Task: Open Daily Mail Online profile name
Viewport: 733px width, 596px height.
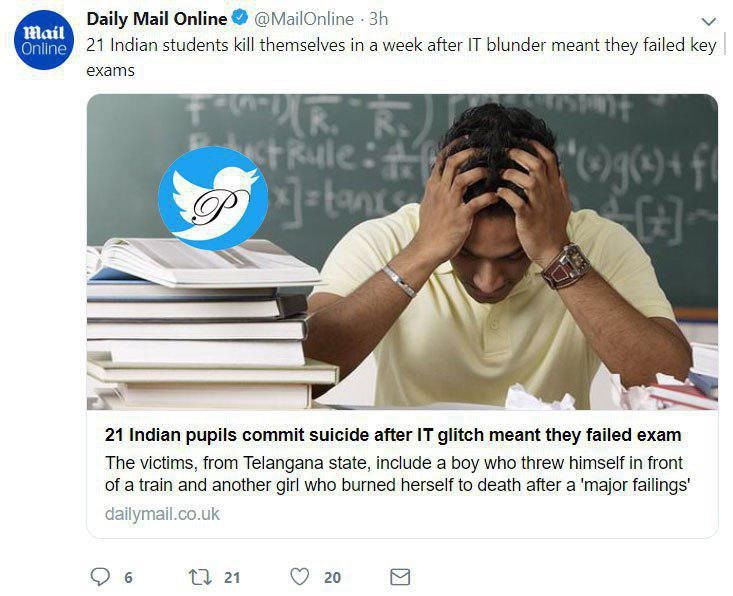Action: click(x=157, y=19)
